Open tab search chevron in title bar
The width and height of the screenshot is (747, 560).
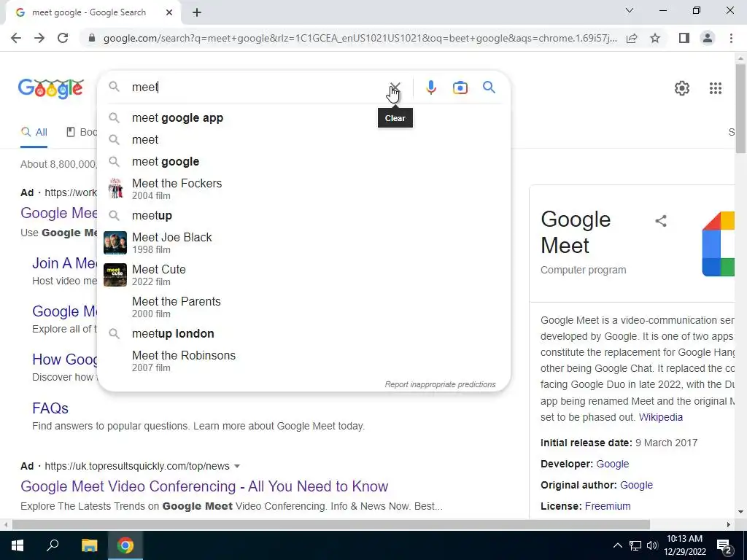point(630,10)
